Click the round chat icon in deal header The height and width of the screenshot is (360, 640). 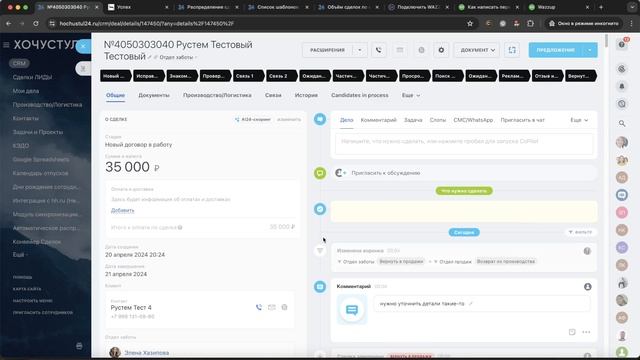coord(421,50)
